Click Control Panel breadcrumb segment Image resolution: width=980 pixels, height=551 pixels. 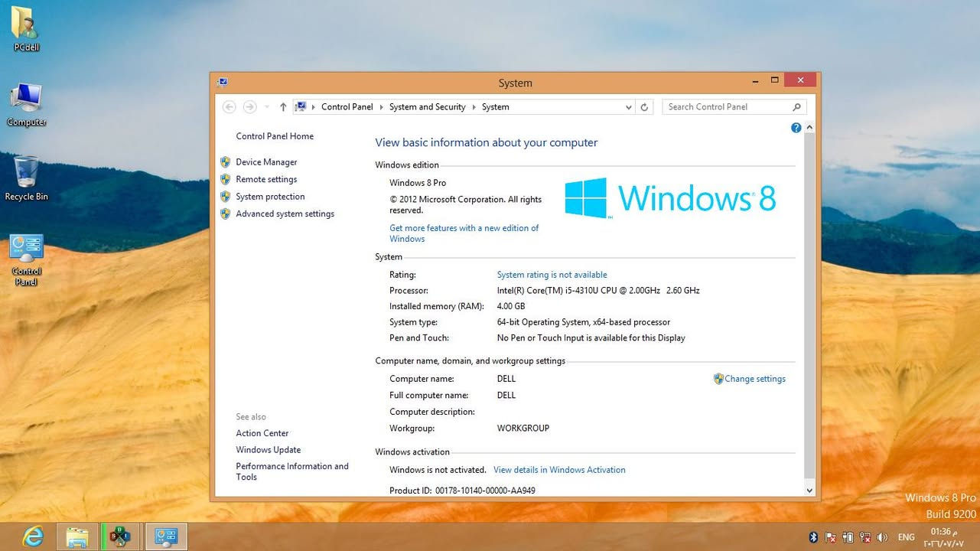[347, 107]
